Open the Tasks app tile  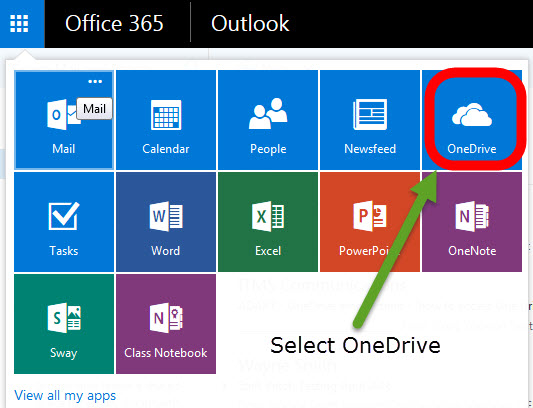[64, 222]
